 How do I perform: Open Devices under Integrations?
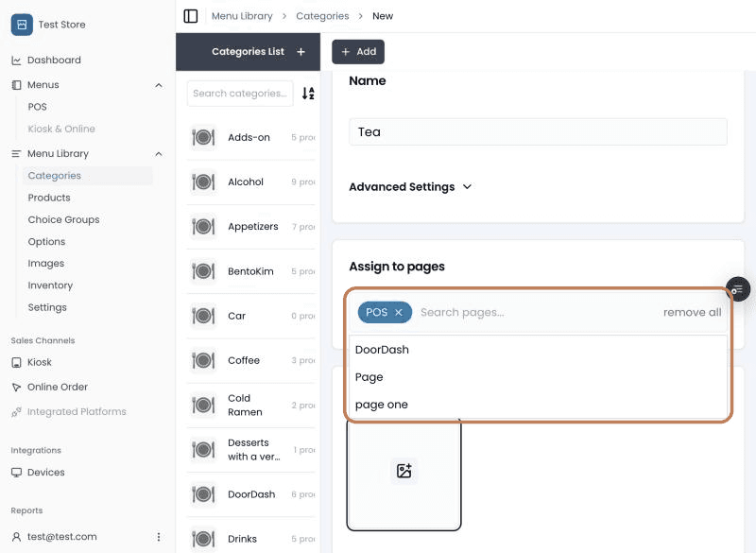pos(45,472)
